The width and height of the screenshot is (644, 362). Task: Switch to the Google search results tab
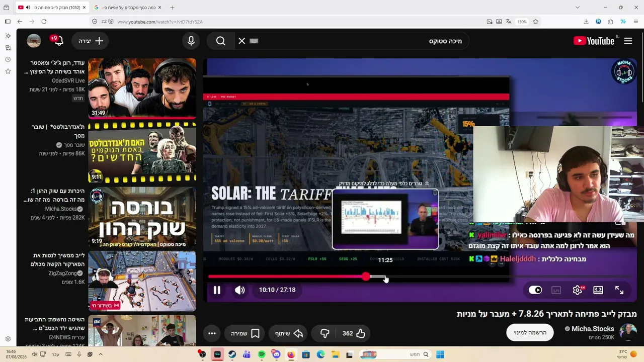pyautogui.click(x=128, y=8)
